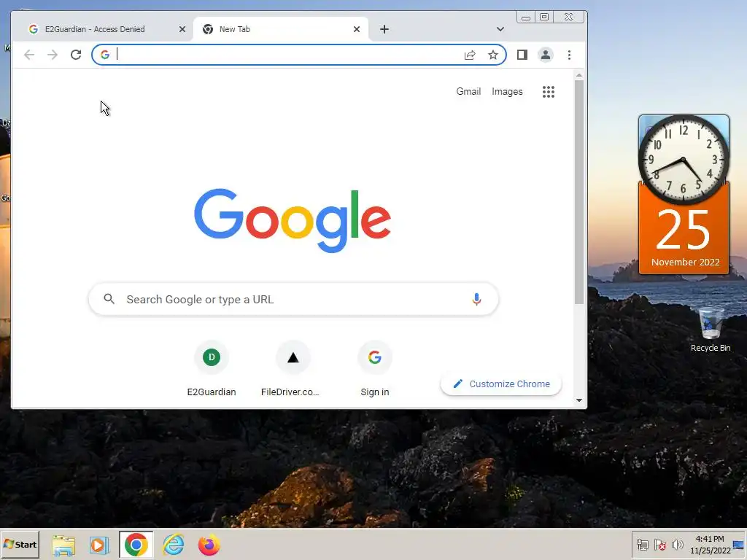Open the network tray icon
Screen dimensions: 747x560
(643, 544)
